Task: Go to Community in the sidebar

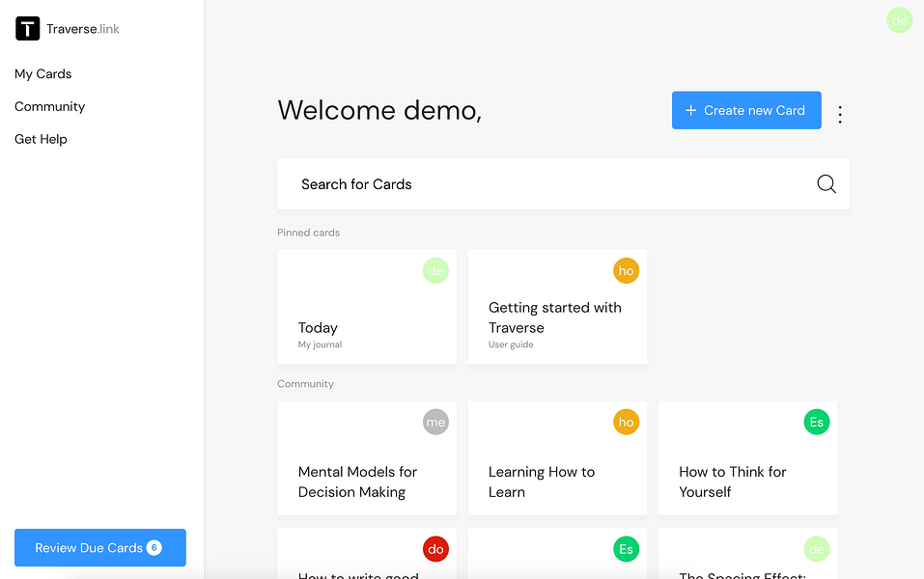Action: 49,106
